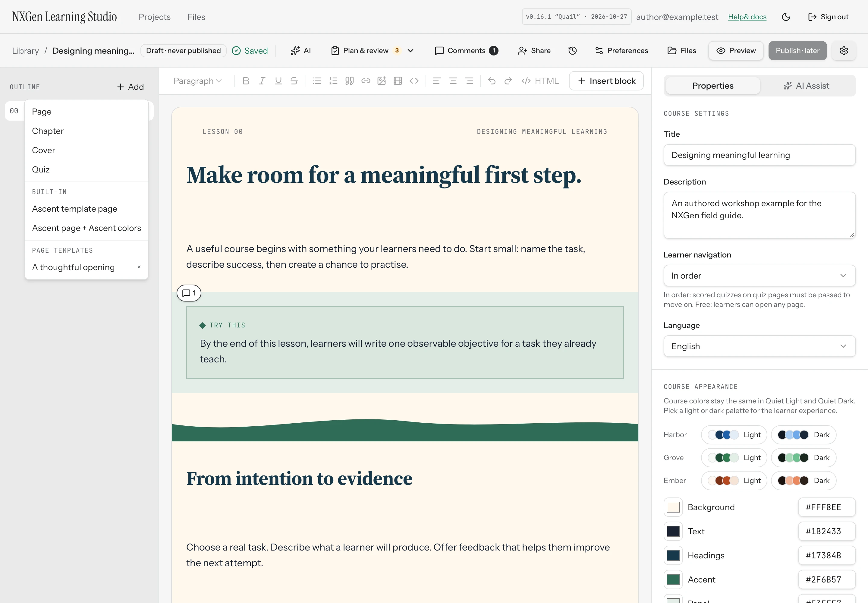The image size is (868, 603).
Task: Switch to HTML source view
Action: (540, 81)
